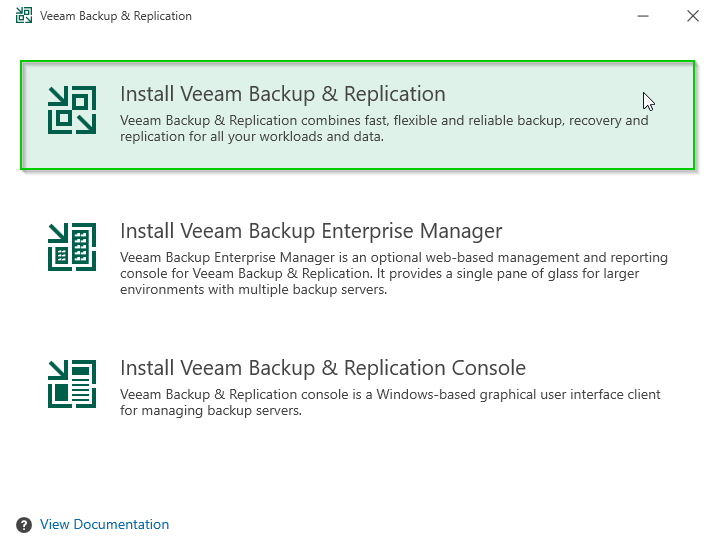The width and height of the screenshot is (718, 557).
Task: Click the Backup & Replication description about workloads
Action: 384,129
